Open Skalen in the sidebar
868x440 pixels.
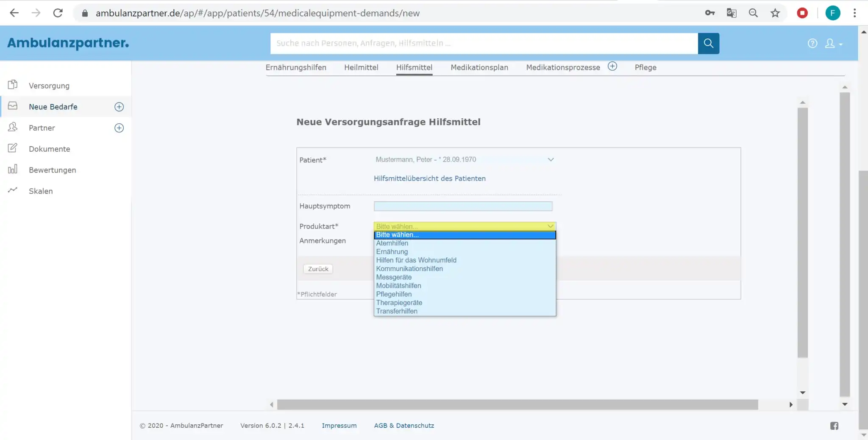click(x=41, y=191)
